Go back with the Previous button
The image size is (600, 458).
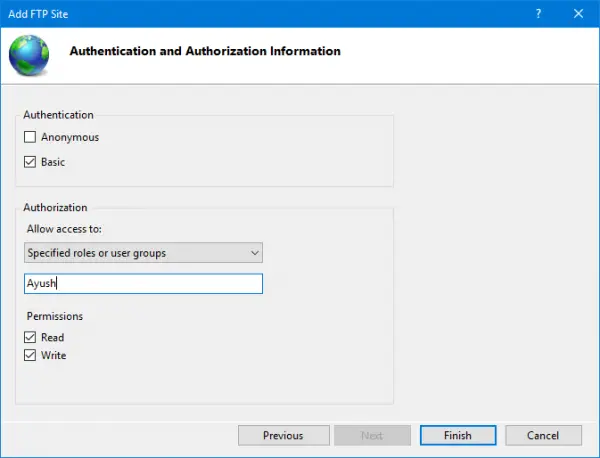coord(283,435)
